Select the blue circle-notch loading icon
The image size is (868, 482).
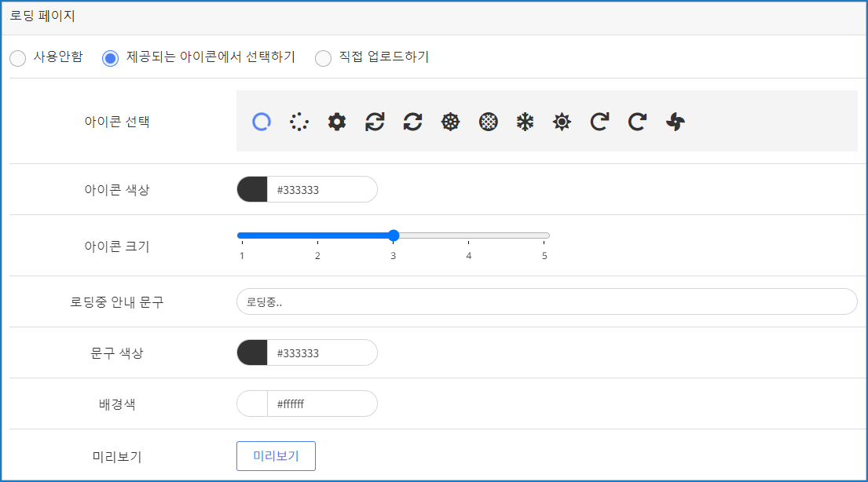pos(262,122)
